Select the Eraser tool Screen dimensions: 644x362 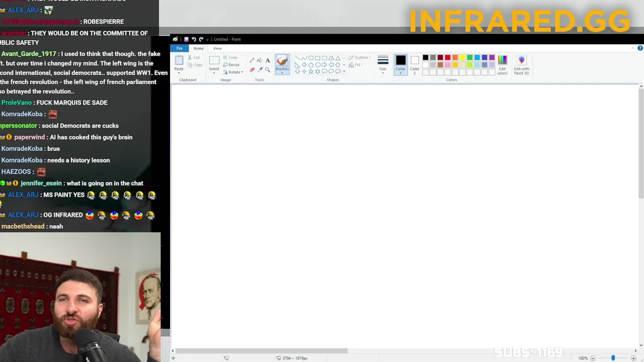click(x=252, y=69)
